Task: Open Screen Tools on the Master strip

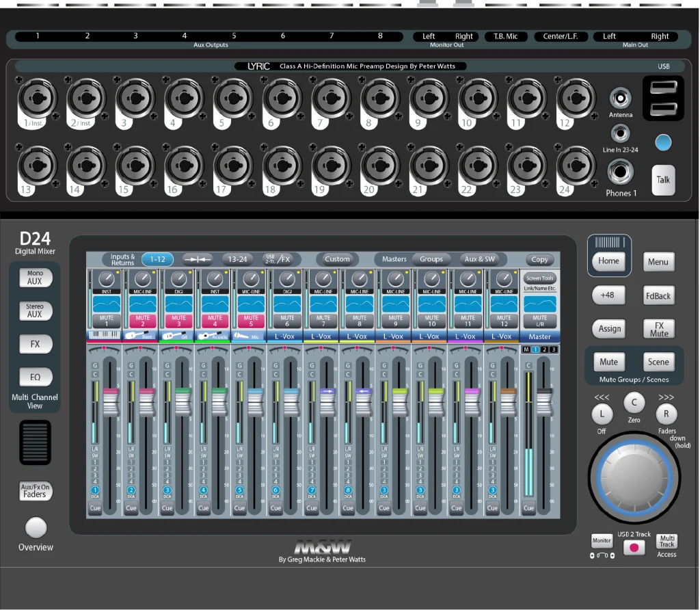Action: tap(540, 278)
